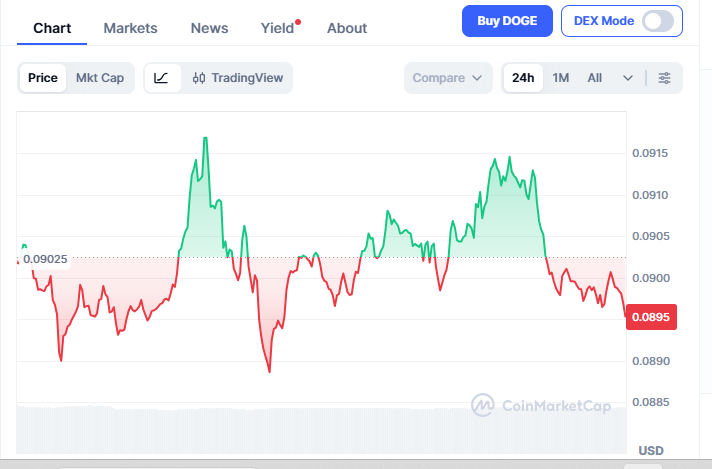Image resolution: width=712 pixels, height=469 pixels.
Task: Expand the Compare dropdown
Action: tap(448, 78)
